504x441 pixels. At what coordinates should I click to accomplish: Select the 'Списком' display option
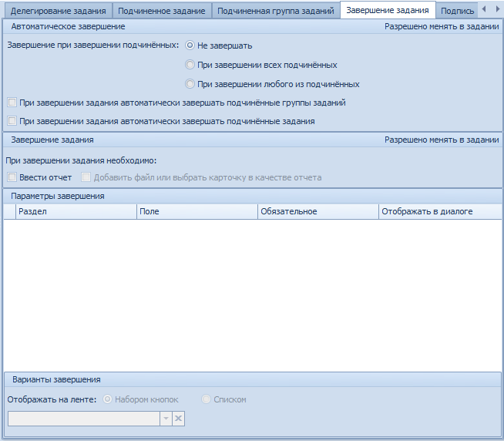(206, 399)
